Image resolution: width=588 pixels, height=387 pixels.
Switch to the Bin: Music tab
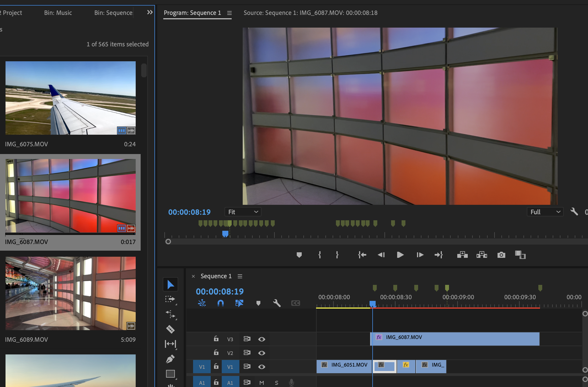click(58, 13)
